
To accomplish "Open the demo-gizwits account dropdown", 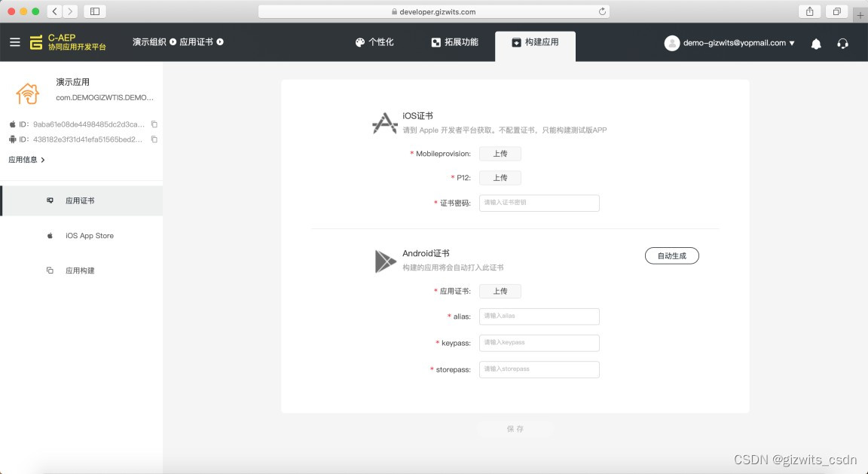I will coord(792,43).
